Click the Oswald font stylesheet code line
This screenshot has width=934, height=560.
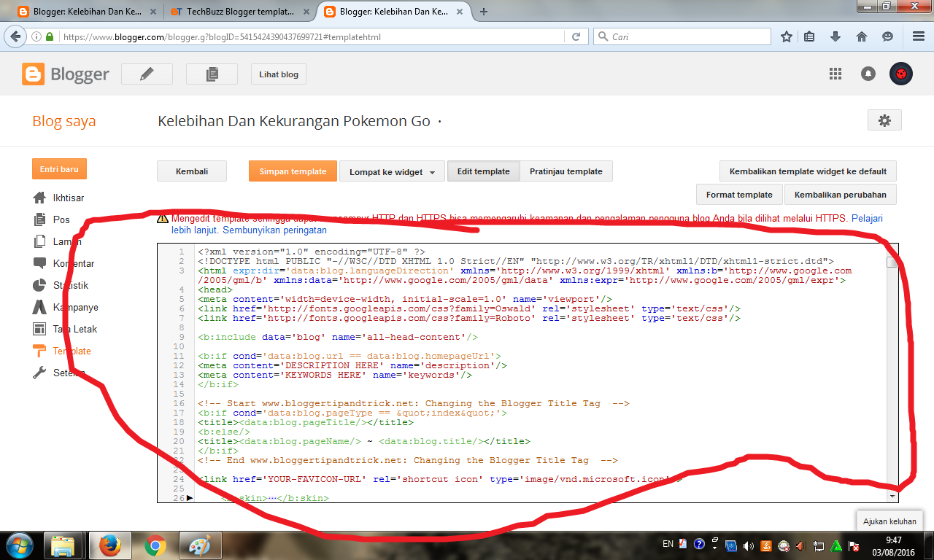click(x=469, y=308)
